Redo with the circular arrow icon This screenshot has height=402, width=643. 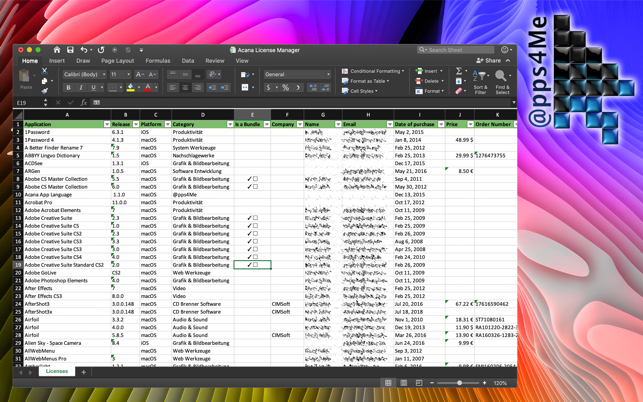101,50
